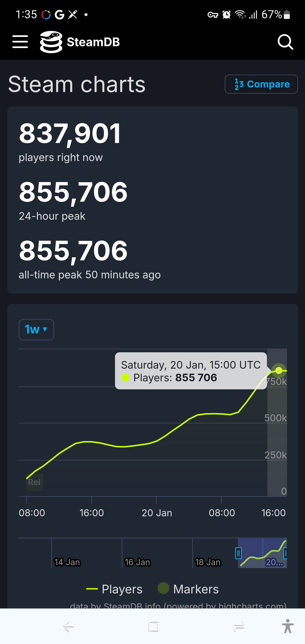The width and height of the screenshot is (305, 644).
Task: Tap the accessibility figure icon
Action: [x=287, y=626]
